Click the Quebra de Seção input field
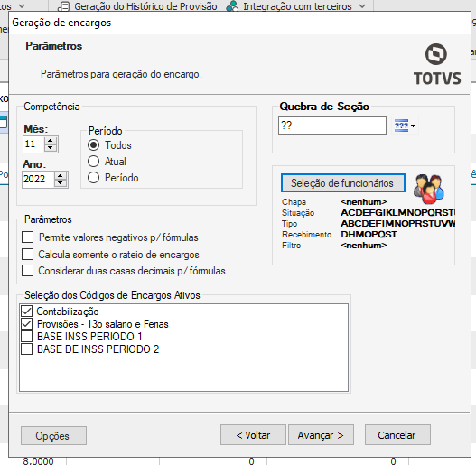Viewport: 476px width, 465px height. click(x=332, y=126)
